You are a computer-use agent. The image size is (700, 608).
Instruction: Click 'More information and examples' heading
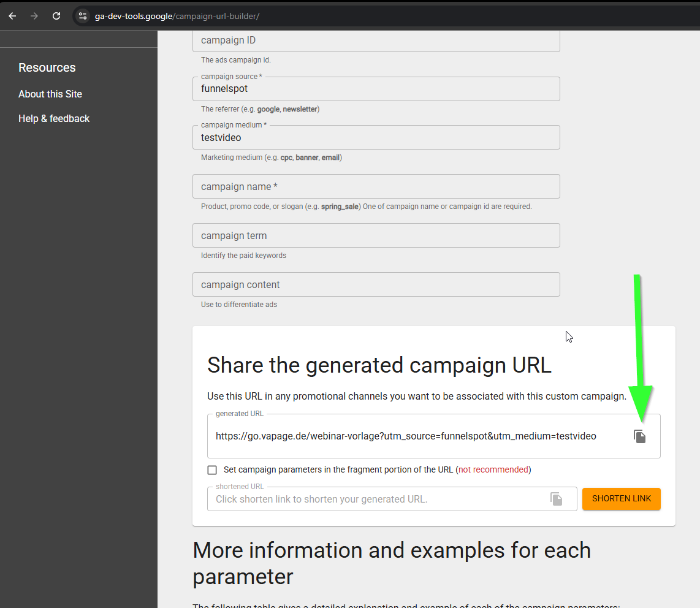392,563
